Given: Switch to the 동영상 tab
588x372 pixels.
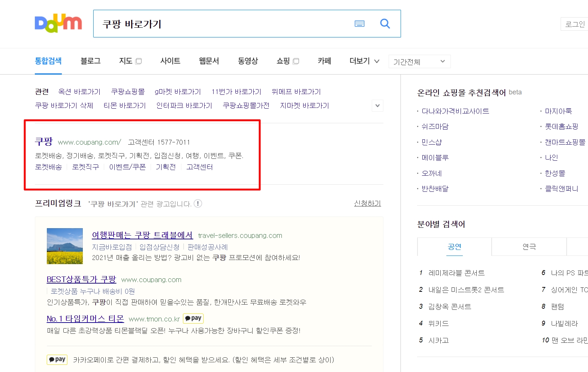Looking at the screenshot, I should (x=248, y=61).
